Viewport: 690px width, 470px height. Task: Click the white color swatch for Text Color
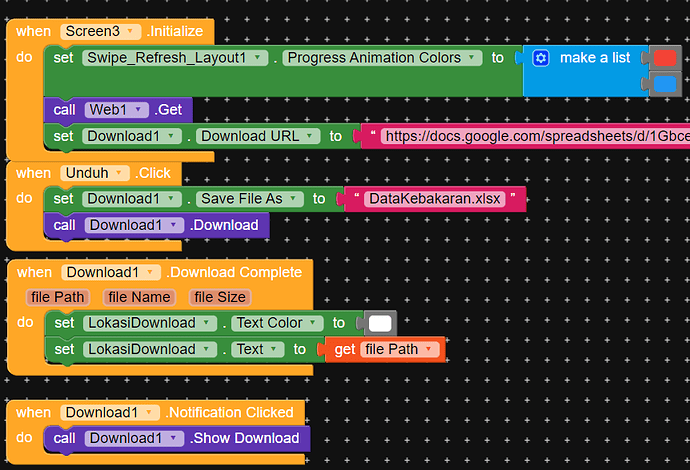[381, 323]
